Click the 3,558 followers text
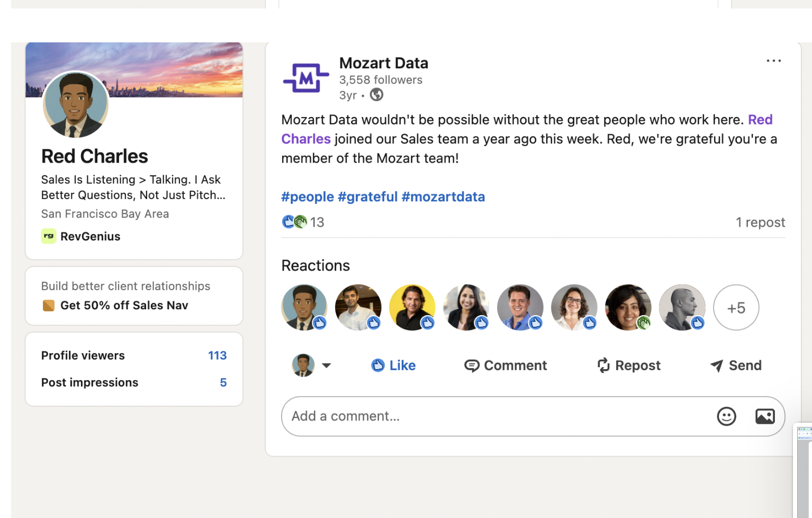This screenshot has width=812, height=518. pos(381,80)
